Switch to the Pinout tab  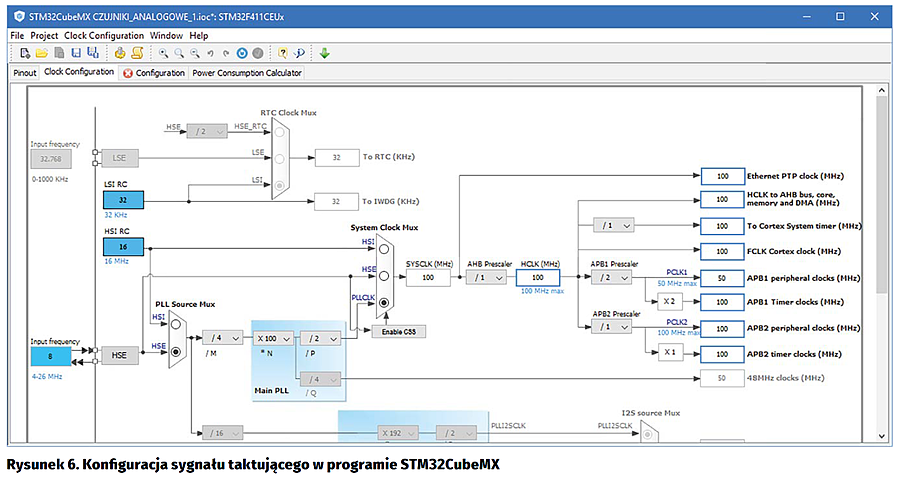[25, 73]
